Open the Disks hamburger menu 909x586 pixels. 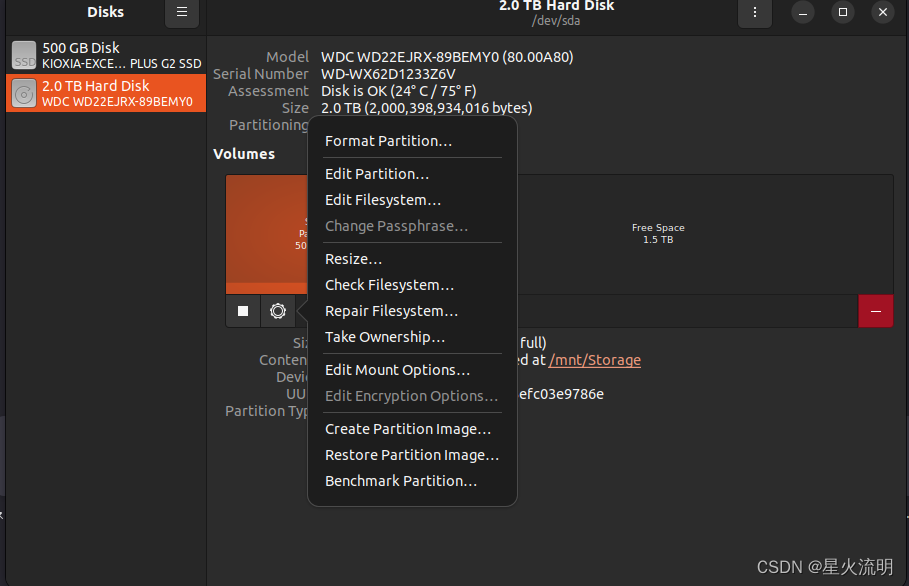181,13
